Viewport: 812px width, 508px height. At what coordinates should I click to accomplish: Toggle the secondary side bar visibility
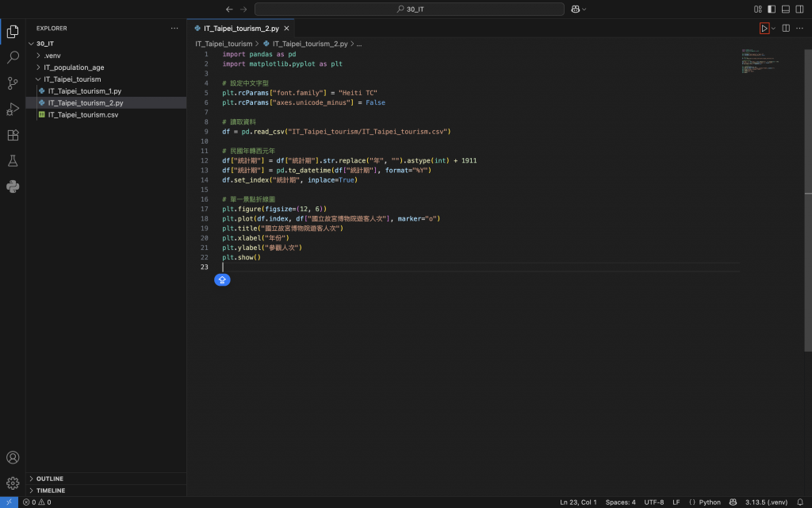(799, 9)
